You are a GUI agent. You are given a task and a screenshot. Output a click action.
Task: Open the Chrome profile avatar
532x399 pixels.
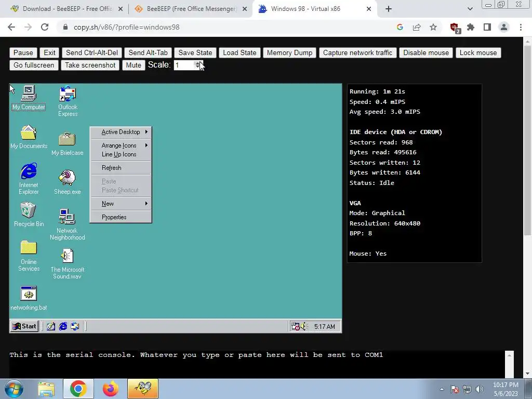coord(504,27)
